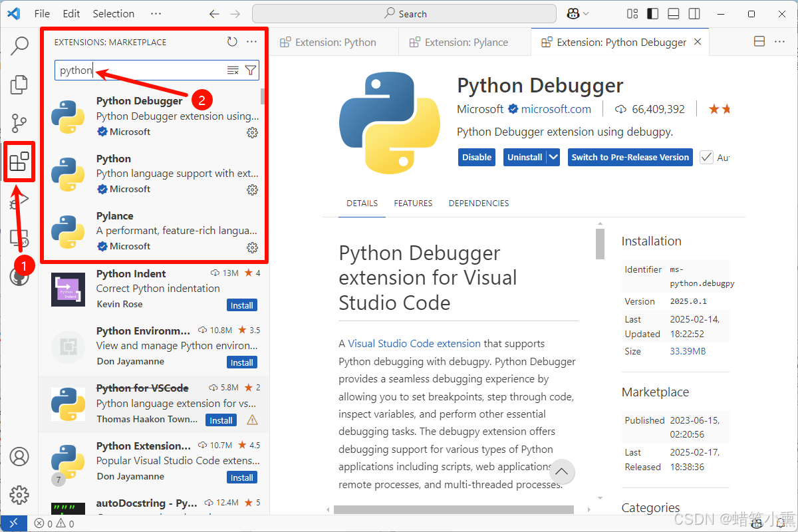Select the DETAILS tab
The width and height of the screenshot is (798, 532).
point(362,203)
